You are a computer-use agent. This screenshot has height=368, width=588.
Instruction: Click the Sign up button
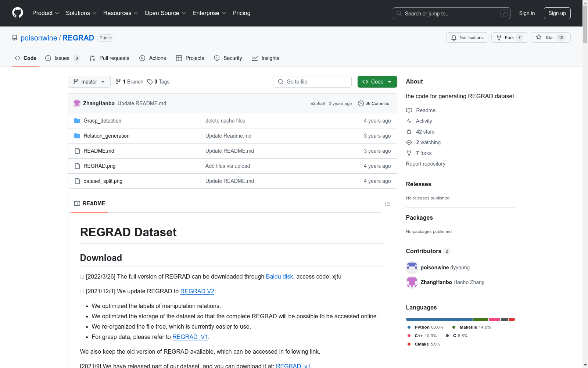(557, 13)
